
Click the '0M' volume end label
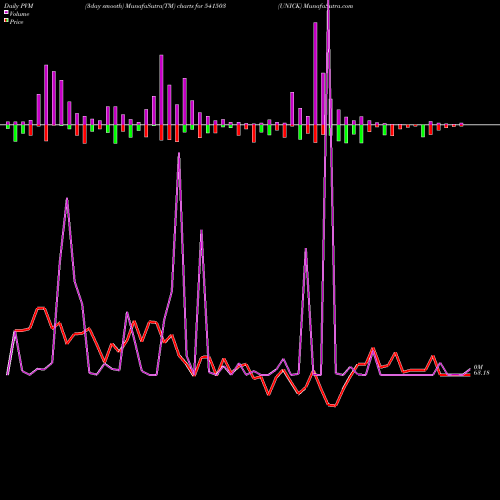click(478, 367)
